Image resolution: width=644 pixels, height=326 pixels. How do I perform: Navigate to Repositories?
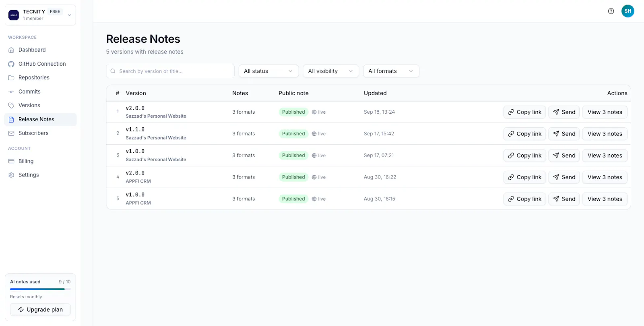click(x=40, y=78)
